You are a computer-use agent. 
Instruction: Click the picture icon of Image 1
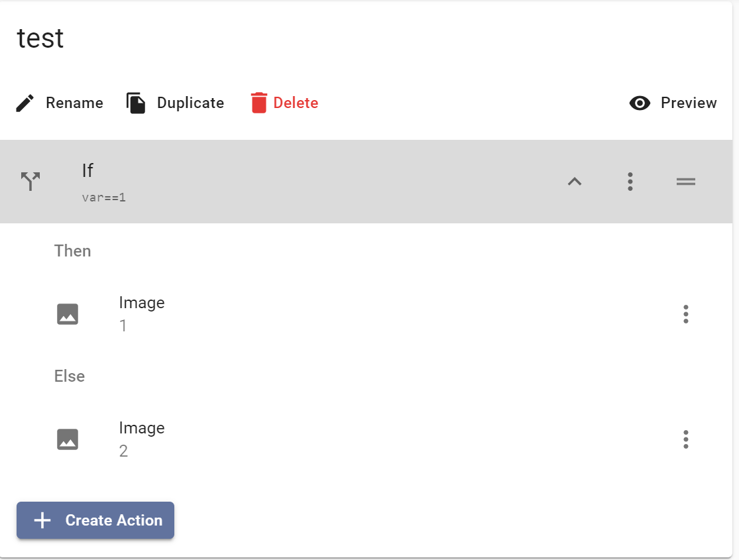tap(68, 314)
